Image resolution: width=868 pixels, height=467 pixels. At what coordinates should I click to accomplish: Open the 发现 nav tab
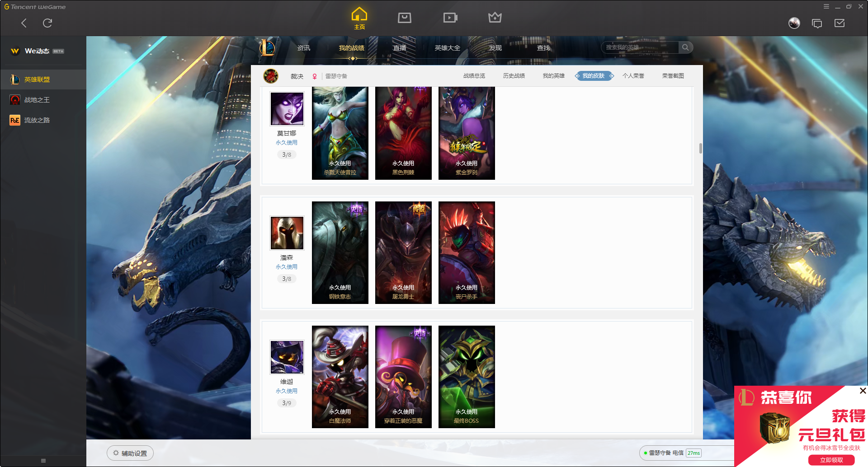click(495, 48)
